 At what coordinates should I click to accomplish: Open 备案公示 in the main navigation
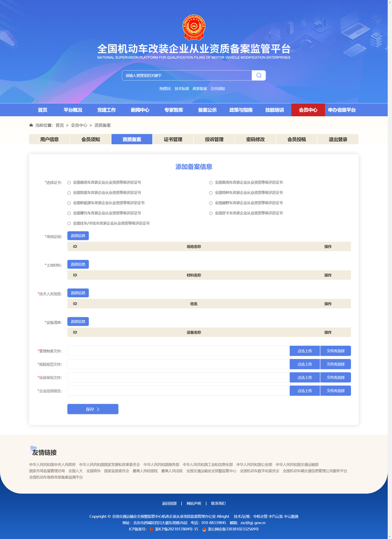pyautogui.click(x=207, y=110)
